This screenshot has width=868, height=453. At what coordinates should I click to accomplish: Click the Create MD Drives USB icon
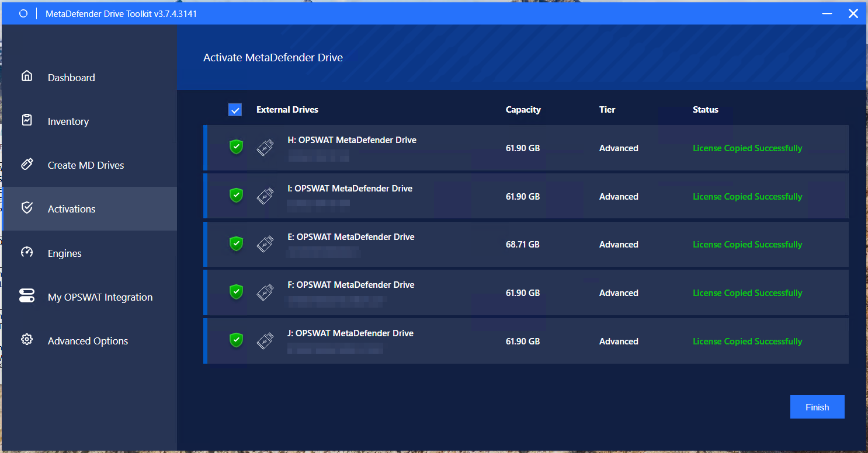tap(27, 163)
